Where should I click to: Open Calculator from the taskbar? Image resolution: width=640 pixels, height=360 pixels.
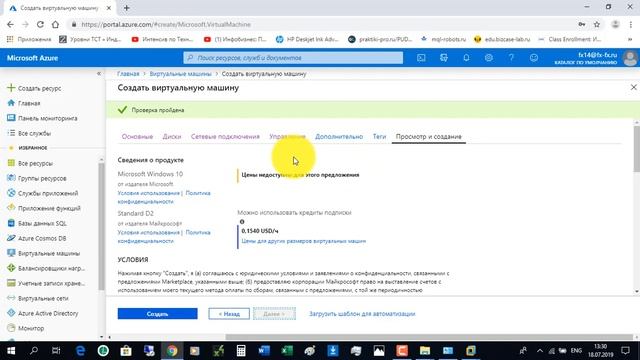241,351
